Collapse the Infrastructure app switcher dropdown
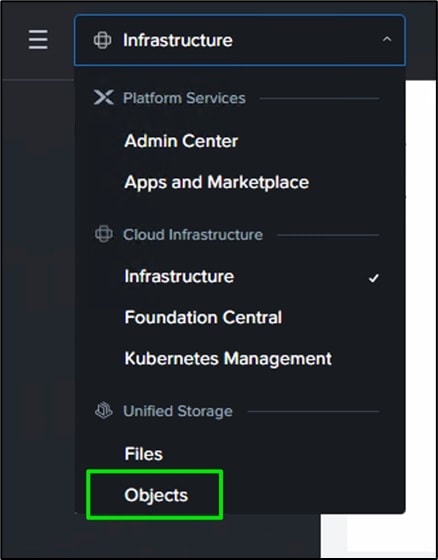The height and width of the screenshot is (560, 438). point(239,40)
